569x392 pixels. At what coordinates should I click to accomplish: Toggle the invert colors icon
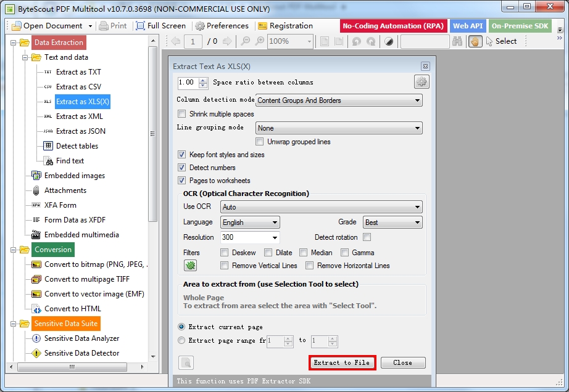click(389, 41)
